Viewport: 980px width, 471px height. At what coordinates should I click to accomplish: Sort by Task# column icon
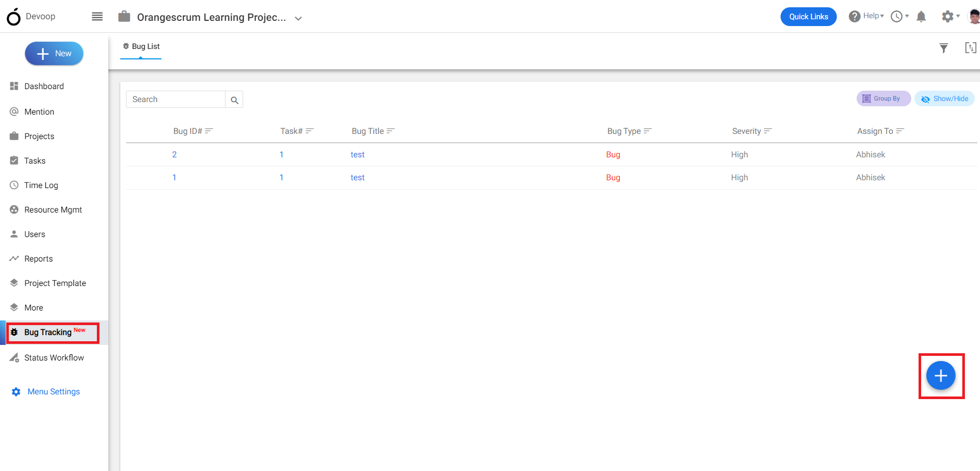[x=310, y=131]
